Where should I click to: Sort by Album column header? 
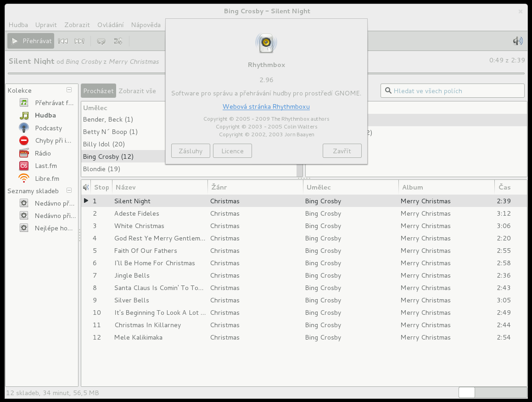click(x=447, y=187)
